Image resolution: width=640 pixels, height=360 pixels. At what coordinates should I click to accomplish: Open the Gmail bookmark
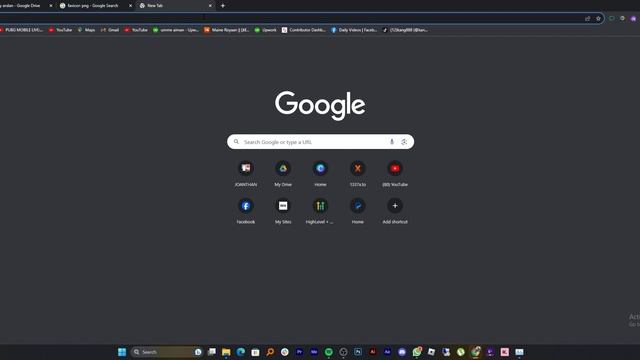(110, 30)
